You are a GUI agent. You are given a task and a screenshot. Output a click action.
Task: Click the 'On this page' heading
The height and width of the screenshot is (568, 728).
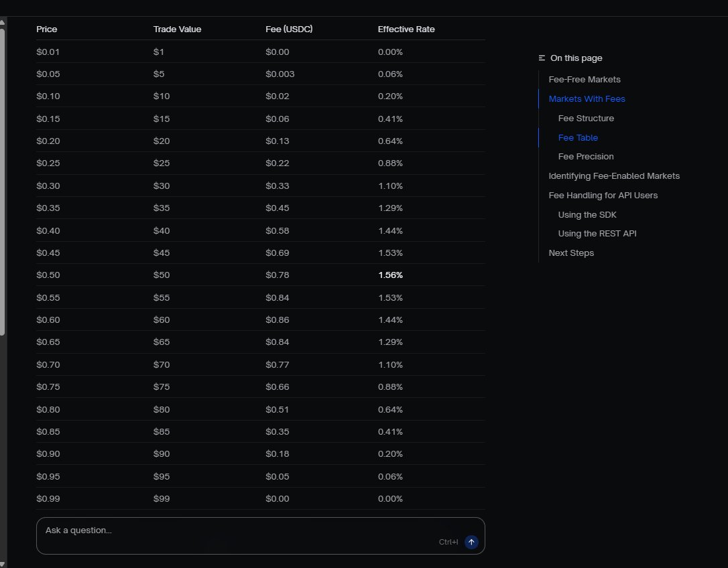[577, 58]
